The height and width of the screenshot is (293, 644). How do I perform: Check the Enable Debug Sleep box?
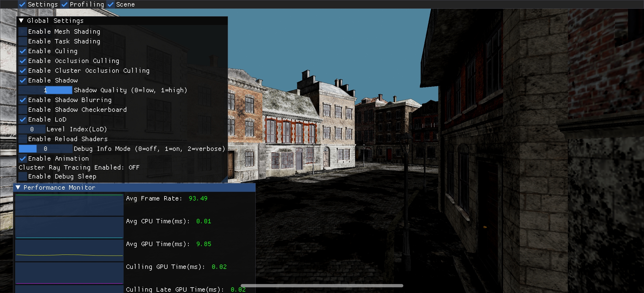pos(23,177)
